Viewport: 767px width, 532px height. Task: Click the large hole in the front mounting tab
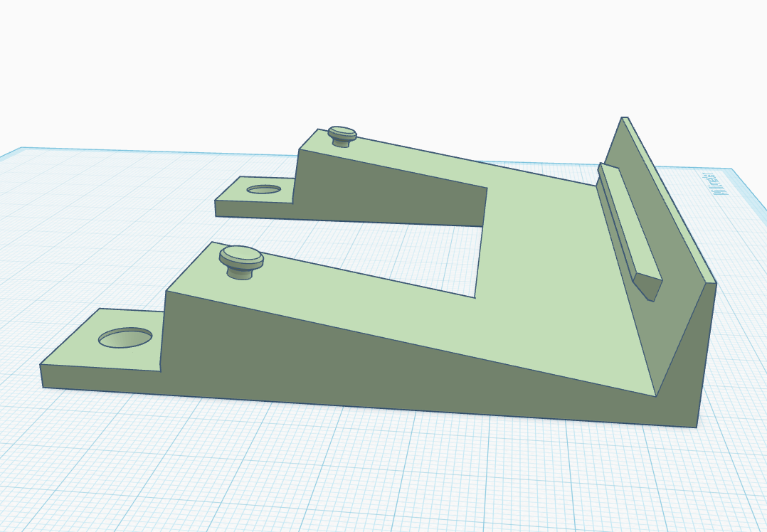pyautogui.click(x=125, y=338)
